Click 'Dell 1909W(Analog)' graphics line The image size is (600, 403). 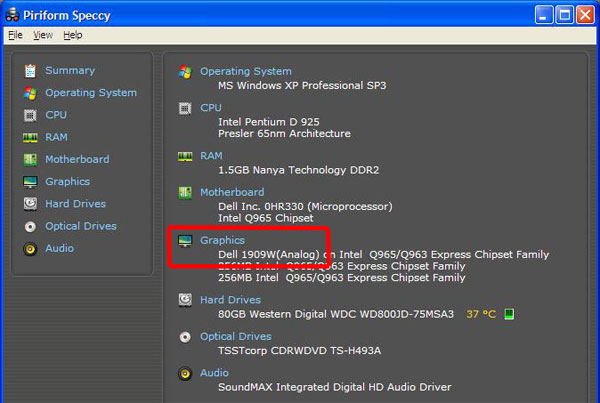tap(383, 255)
